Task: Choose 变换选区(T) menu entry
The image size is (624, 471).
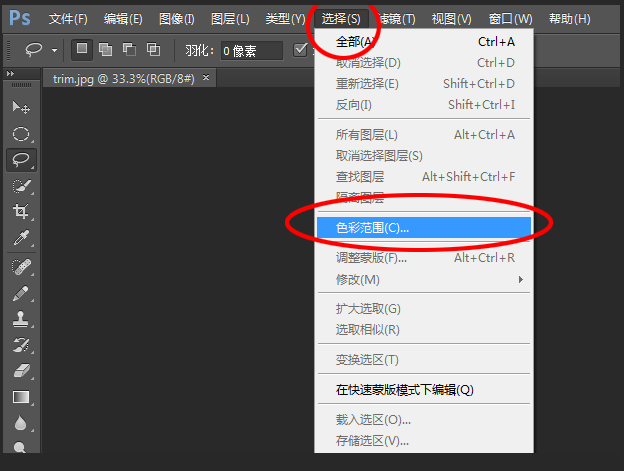Action: coord(424,360)
